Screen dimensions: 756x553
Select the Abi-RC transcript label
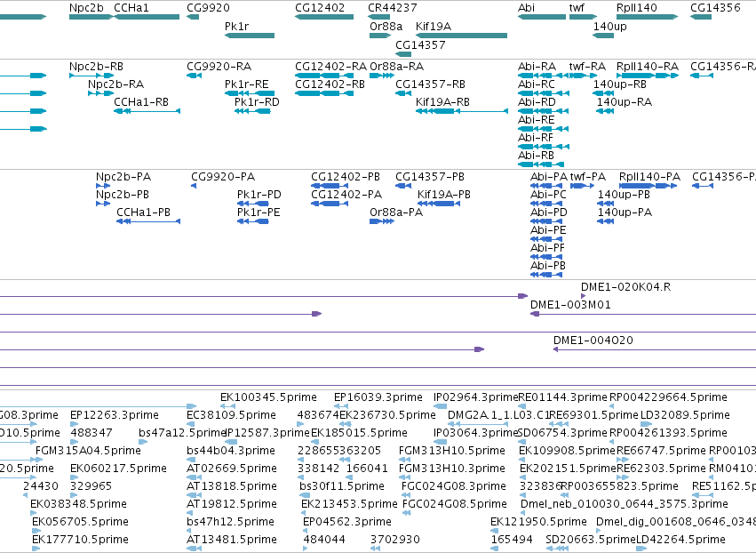tap(537, 84)
